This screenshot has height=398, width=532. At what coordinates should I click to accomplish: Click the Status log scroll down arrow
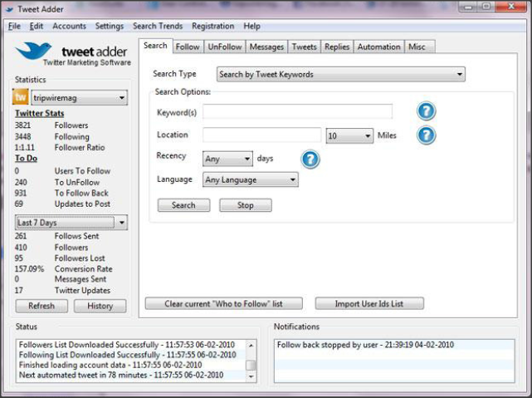(251, 376)
